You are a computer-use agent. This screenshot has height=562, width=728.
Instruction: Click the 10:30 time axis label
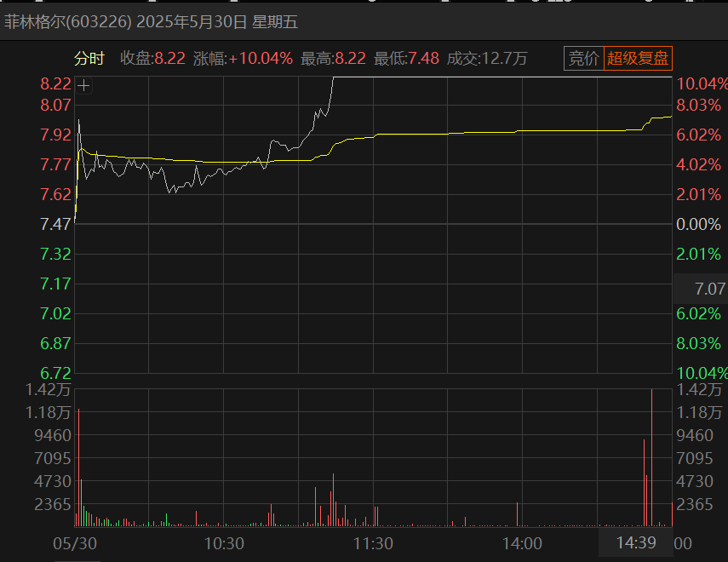coord(224,543)
